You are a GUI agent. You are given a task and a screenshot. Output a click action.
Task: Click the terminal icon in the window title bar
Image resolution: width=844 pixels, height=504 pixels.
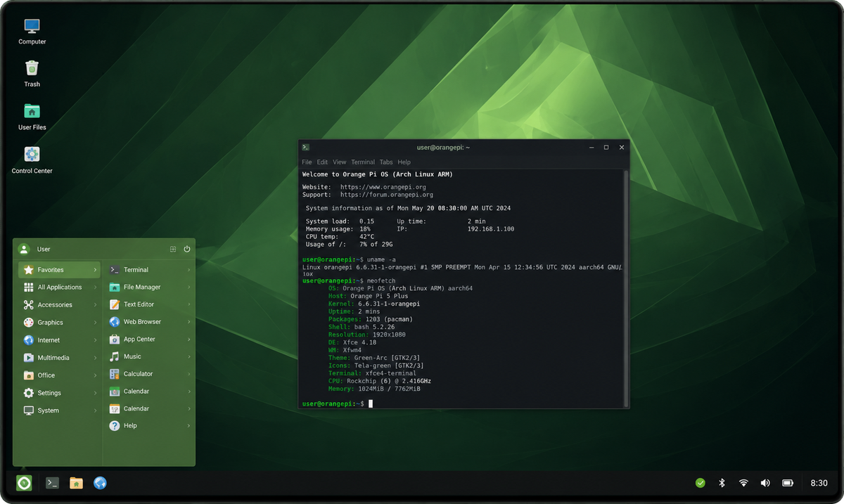[x=306, y=148]
